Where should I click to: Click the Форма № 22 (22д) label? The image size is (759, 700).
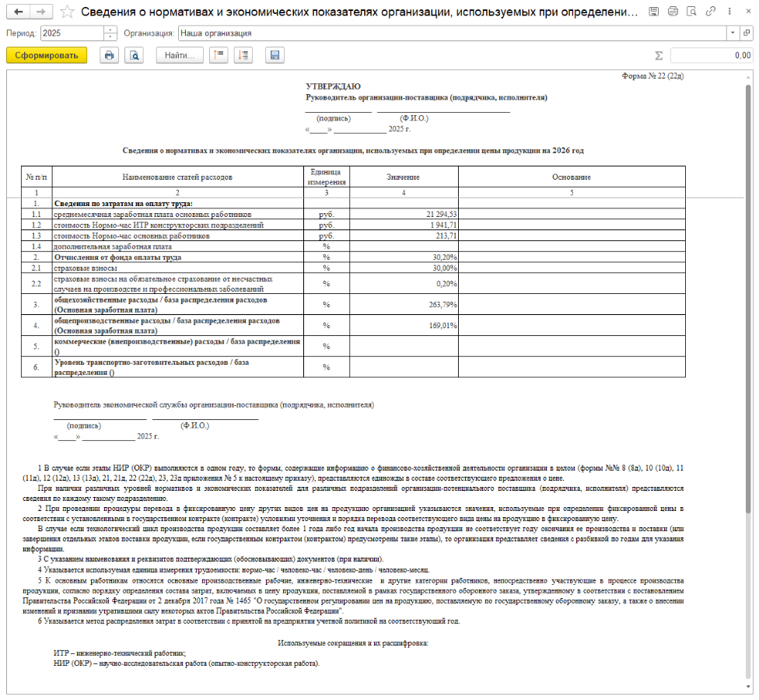click(x=652, y=76)
